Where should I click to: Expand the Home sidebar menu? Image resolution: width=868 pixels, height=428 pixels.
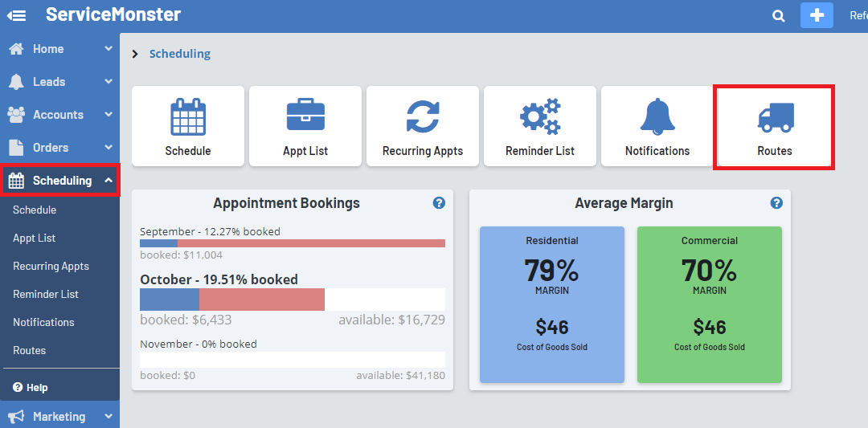pos(59,49)
